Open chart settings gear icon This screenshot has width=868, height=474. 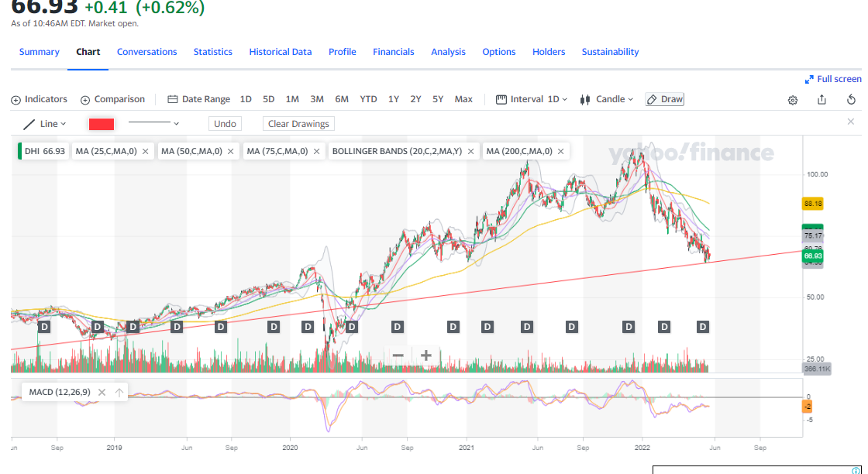tap(793, 100)
